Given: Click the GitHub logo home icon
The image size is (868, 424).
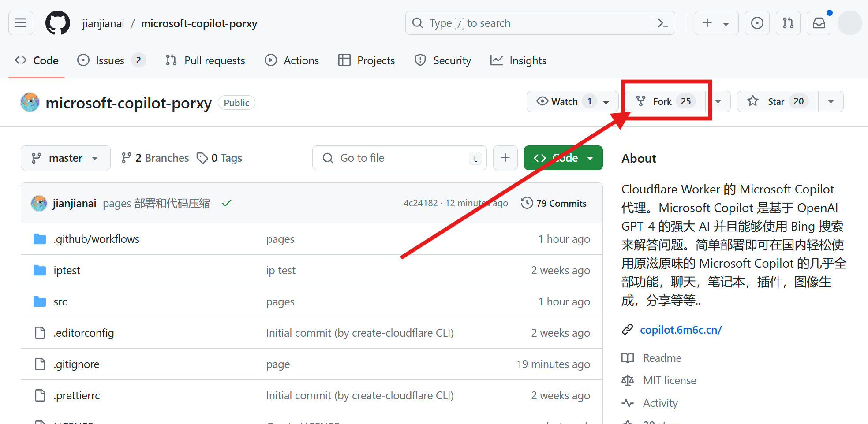Looking at the screenshot, I should [58, 23].
